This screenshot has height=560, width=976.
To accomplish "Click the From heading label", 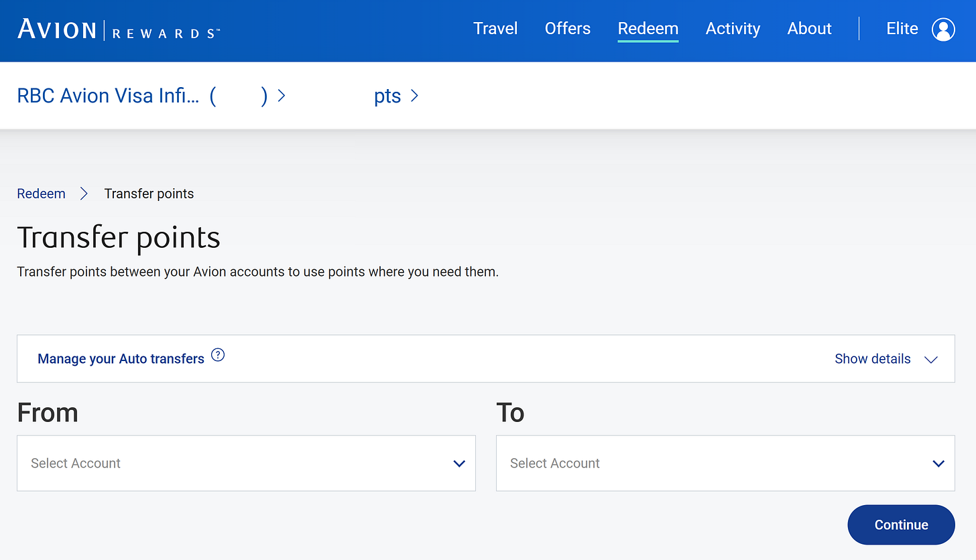I will pos(48,413).
